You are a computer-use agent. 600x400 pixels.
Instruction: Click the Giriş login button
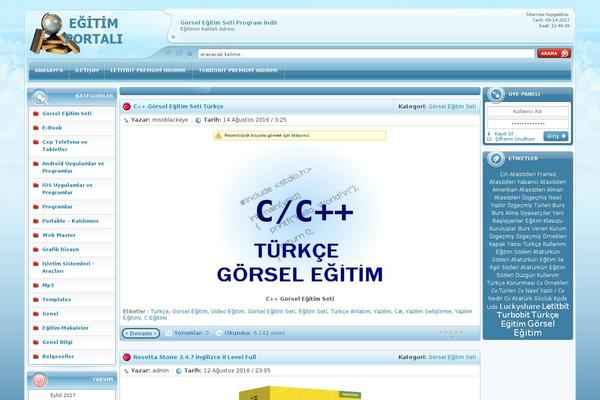click(x=556, y=136)
